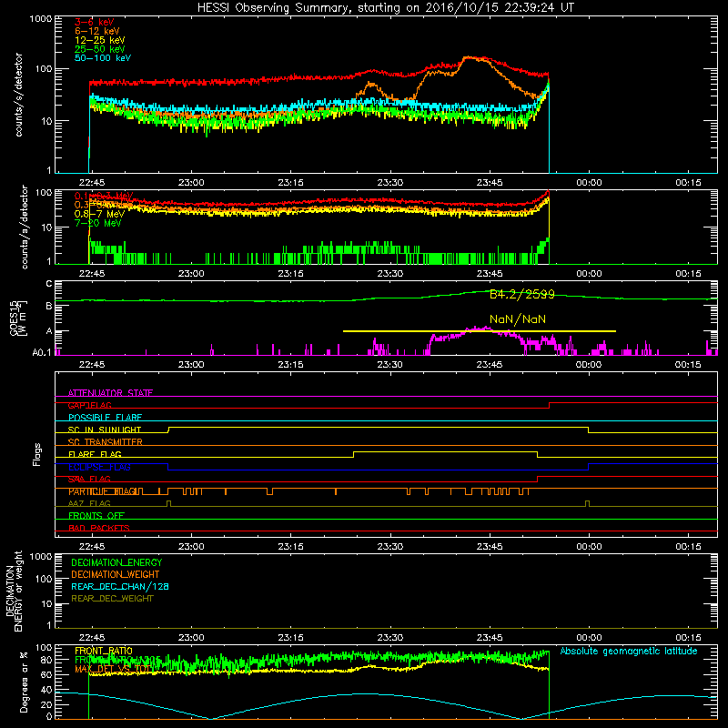Image resolution: width=728 pixels, height=728 pixels.
Task: Click the red 'BAD_PACKETS' label
Action: point(99,528)
